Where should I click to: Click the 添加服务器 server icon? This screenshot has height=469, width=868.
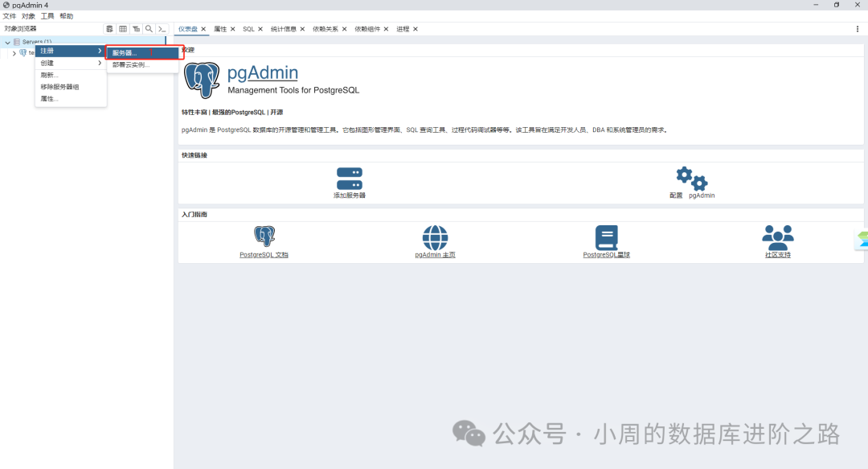[x=349, y=175]
